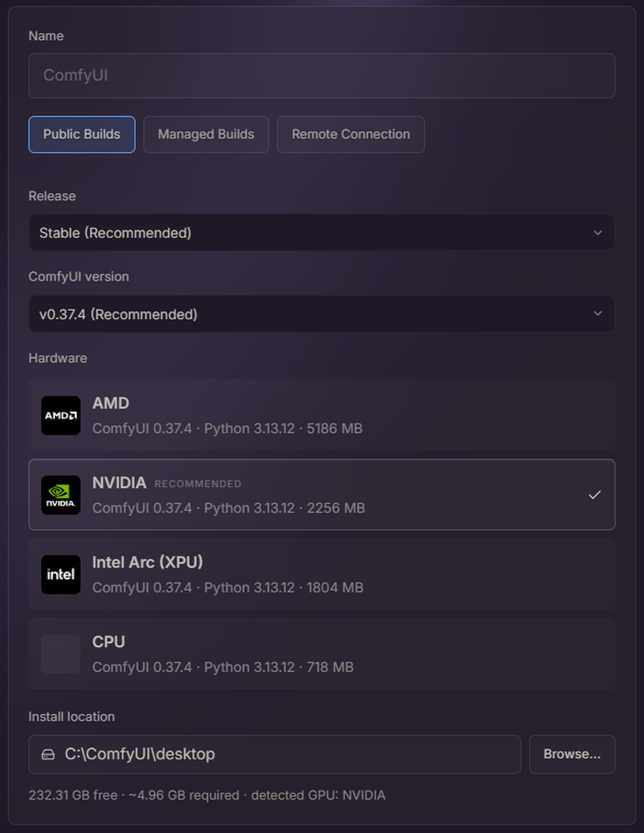This screenshot has height=833, width=644.
Task: Click the drive icon in install location
Action: [x=48, y=754]
